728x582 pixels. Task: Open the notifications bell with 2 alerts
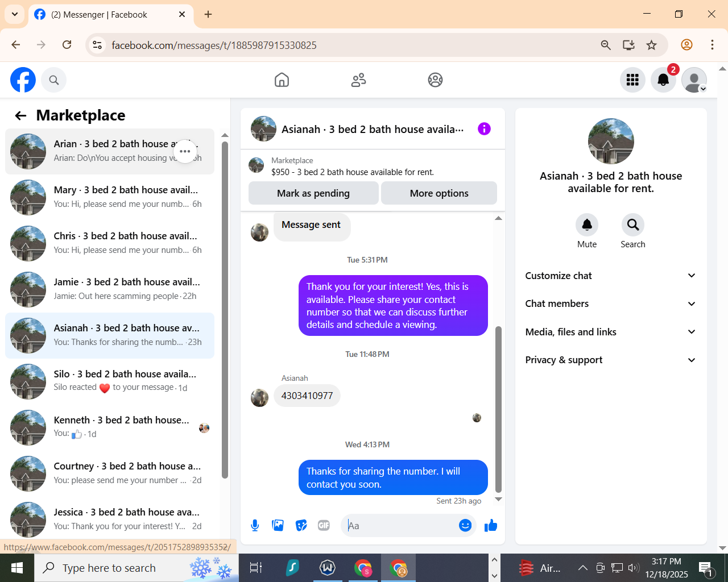(663, 80)
